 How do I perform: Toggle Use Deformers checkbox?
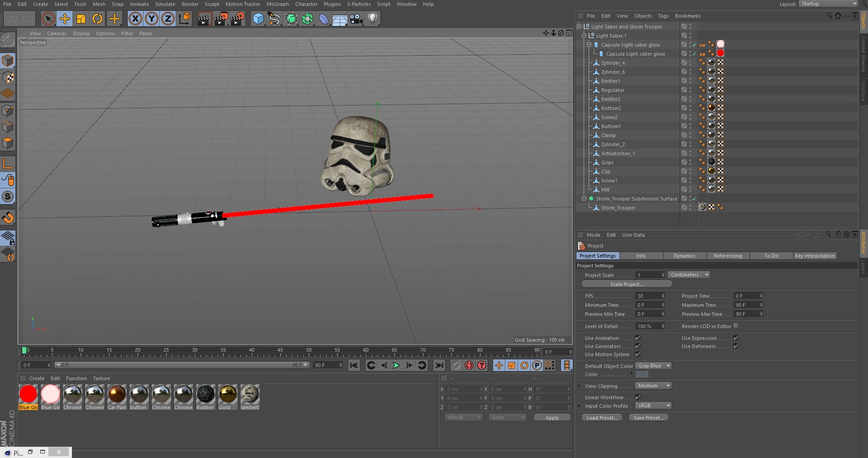click(x=736, y=346)
